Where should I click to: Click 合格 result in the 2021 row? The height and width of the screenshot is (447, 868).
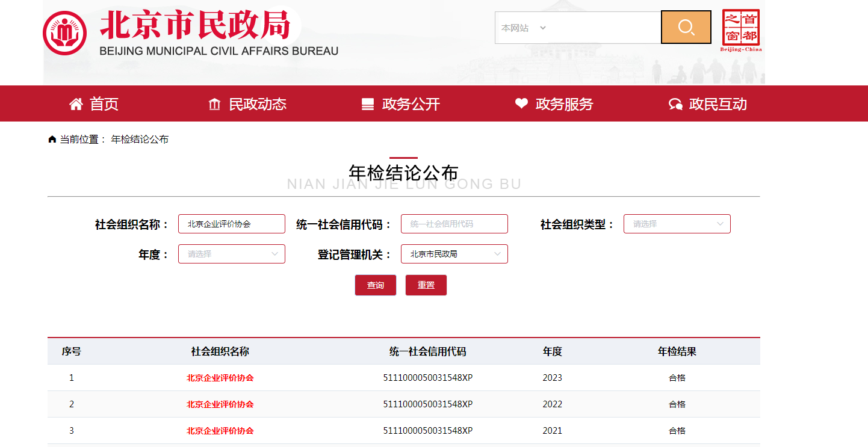pyautogui.click(x=677, y=431)
